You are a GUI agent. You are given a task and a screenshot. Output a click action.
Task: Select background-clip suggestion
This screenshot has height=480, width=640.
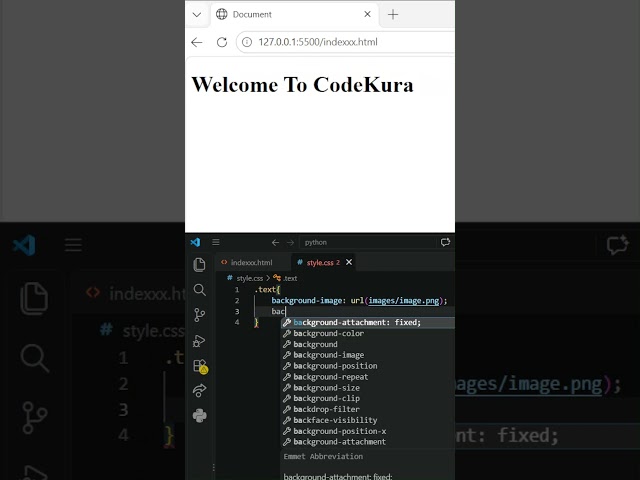(368, 398)
